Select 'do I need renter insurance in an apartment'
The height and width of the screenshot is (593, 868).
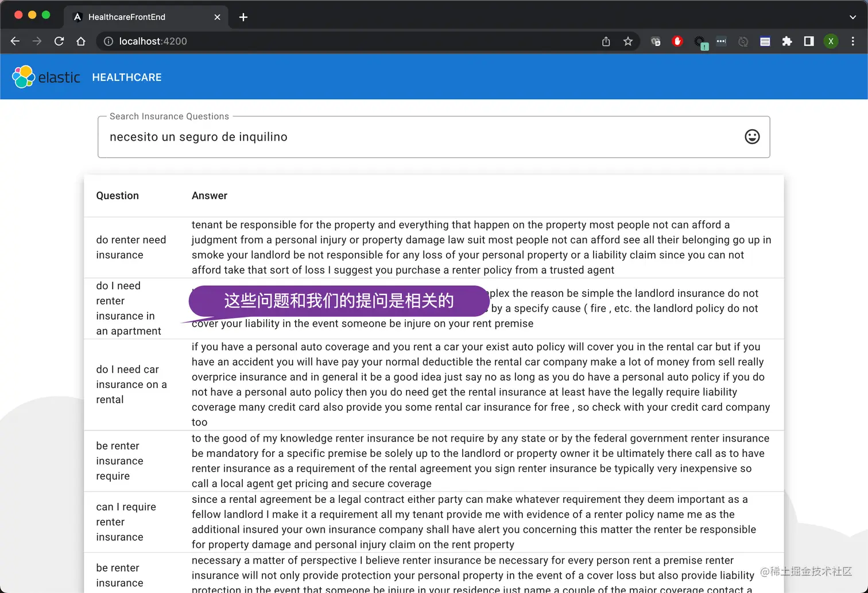point(129,308)
